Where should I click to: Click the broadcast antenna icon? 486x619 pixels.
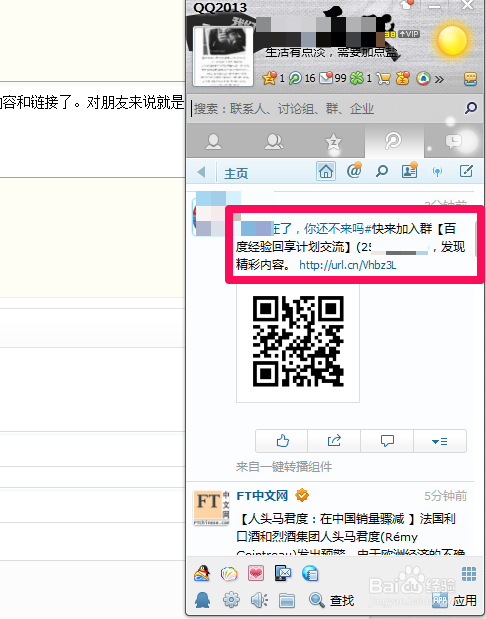pos(437,172)
